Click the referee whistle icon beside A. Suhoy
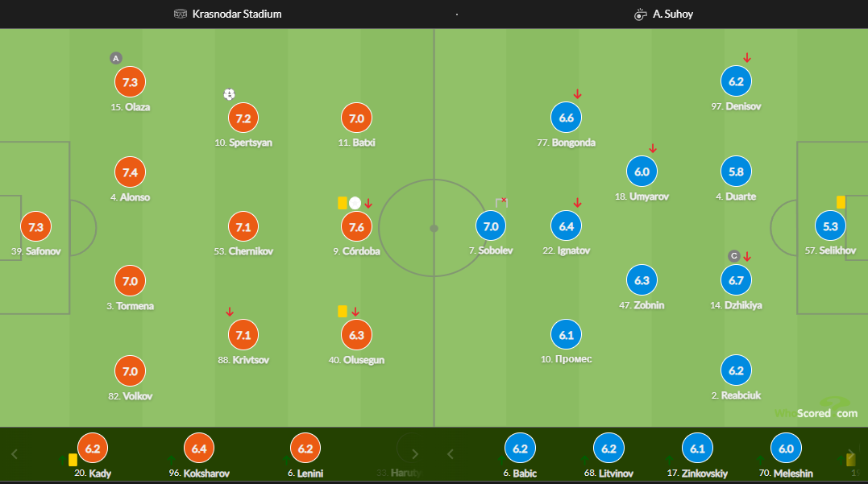The image size is (868, 484). click(x=641, y=14)
